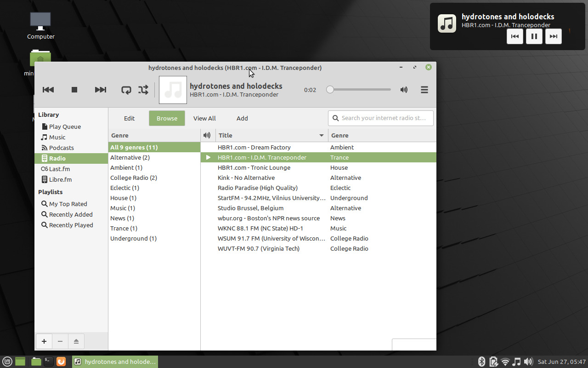Go to previous track in the notification

(x=515, y=36)
